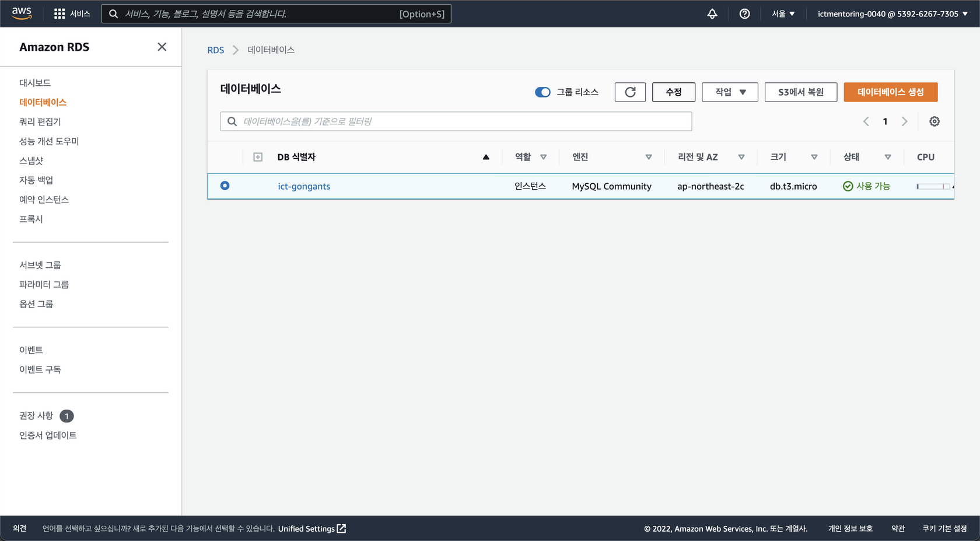
Task: Click the orange Create database button
Action: click(x=891, y=92)
